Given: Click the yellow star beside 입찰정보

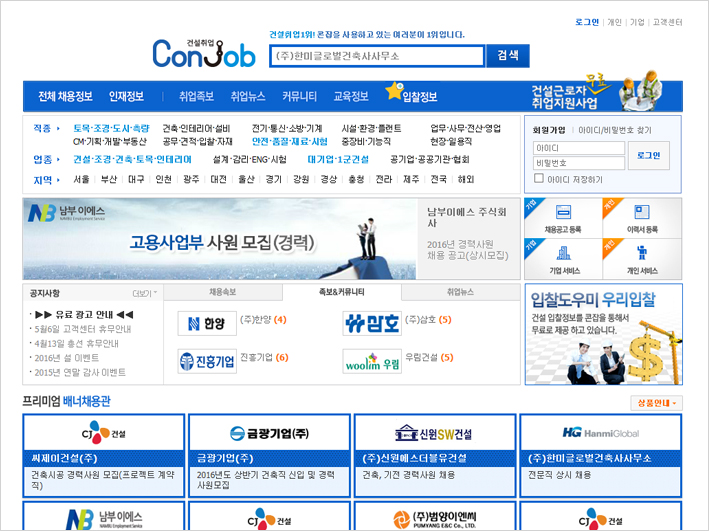Looking at the screenshot, I should [x=394, y=91].
